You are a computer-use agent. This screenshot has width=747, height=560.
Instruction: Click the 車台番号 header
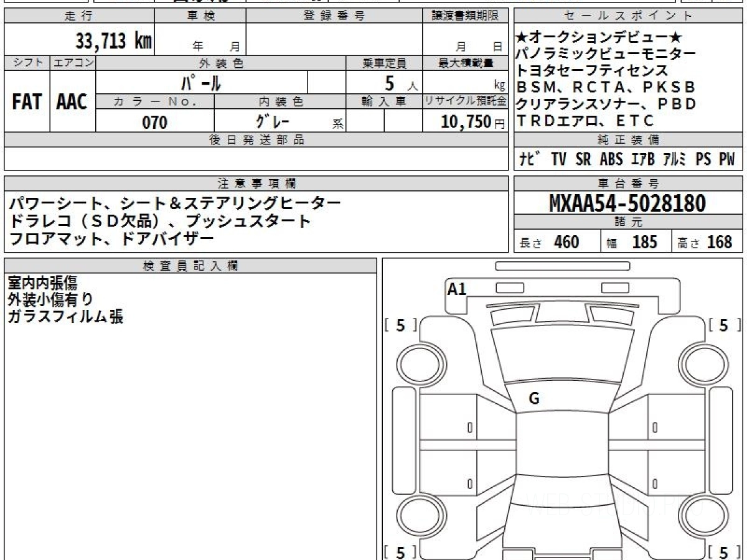click(x=629, y=183)
